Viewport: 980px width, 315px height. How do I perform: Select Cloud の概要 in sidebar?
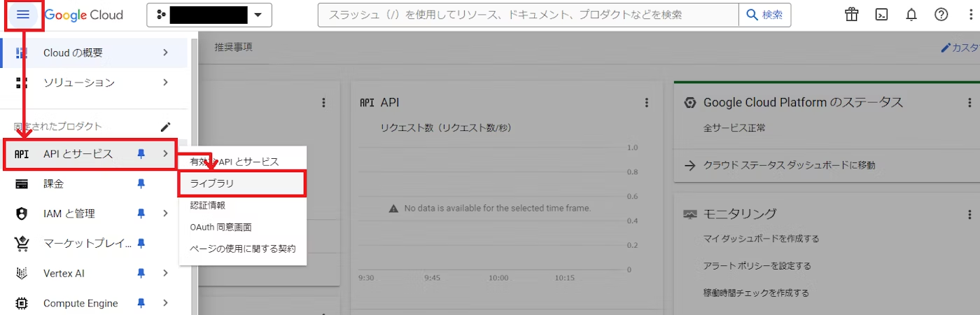(94, 52)
